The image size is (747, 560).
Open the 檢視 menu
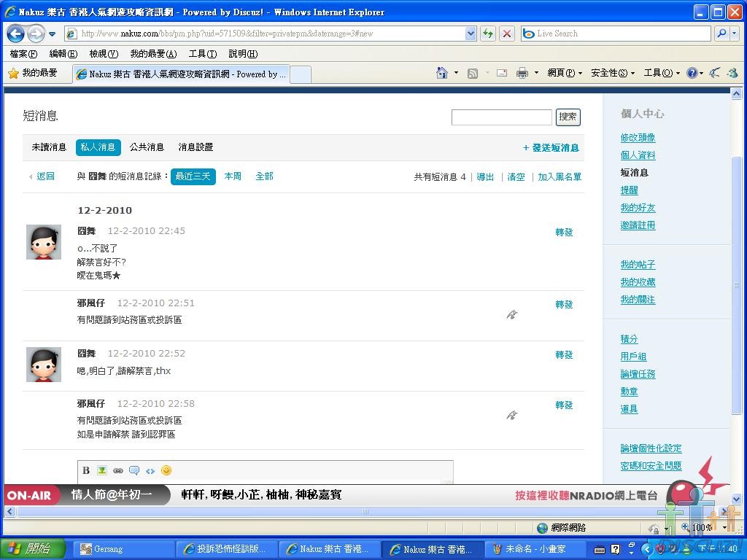tap(104, 54)
